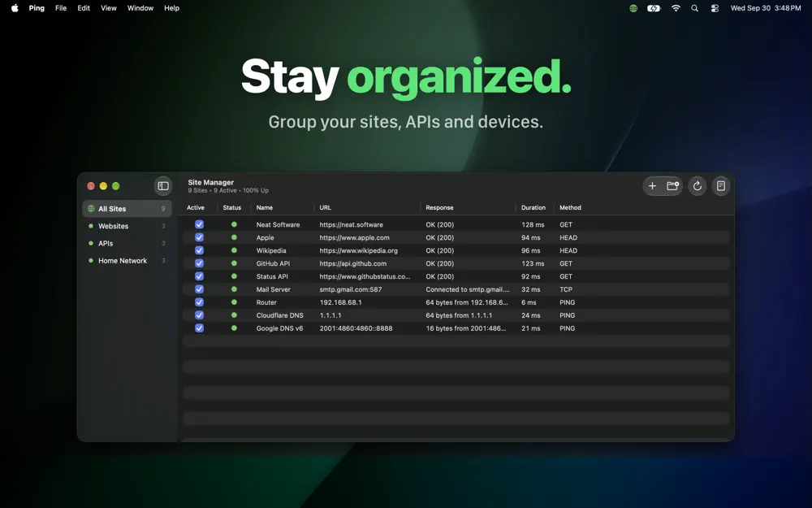
Task: Toggle the sidebar with the sidebar icon
Action: pos(163,185)
